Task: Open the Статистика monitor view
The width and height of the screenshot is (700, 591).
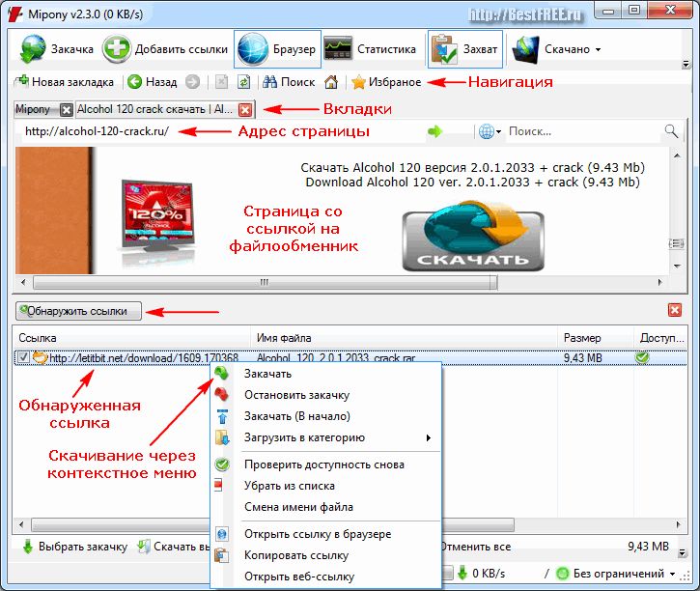Action: (370, 49)
